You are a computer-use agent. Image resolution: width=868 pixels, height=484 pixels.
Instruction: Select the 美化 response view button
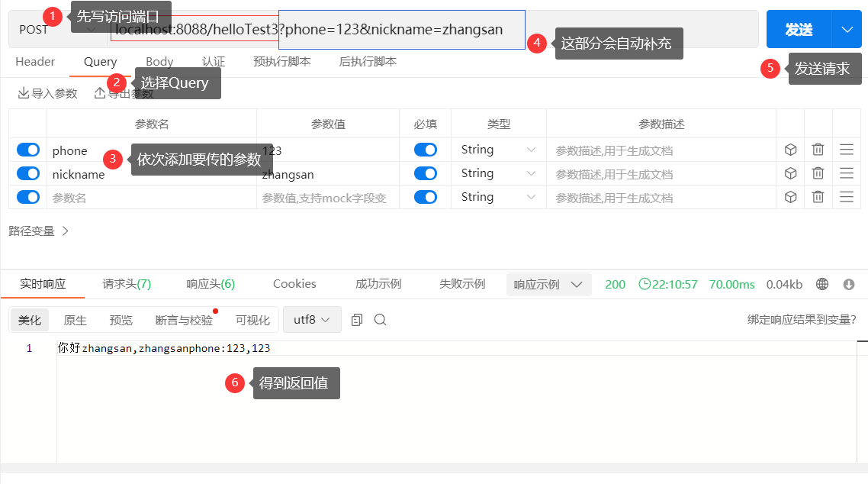pos(29,320)
